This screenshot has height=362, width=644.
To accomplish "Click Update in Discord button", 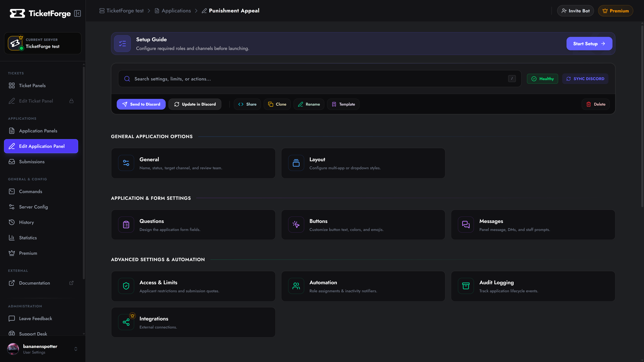I will (195, 104).
